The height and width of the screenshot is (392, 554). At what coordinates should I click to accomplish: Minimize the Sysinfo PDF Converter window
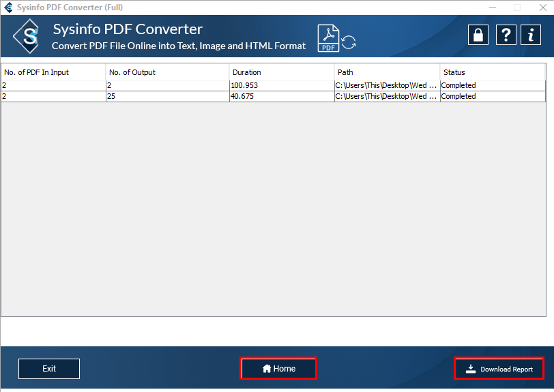click(491, 7)
